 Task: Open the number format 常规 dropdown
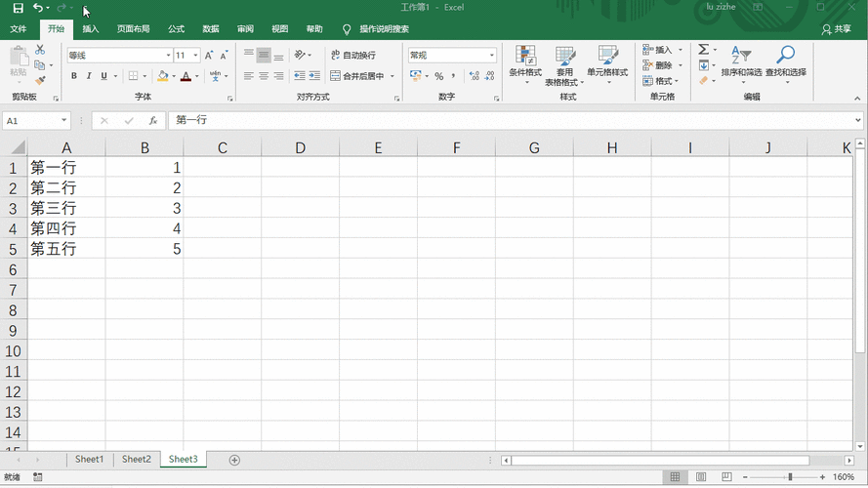(491, 56)
